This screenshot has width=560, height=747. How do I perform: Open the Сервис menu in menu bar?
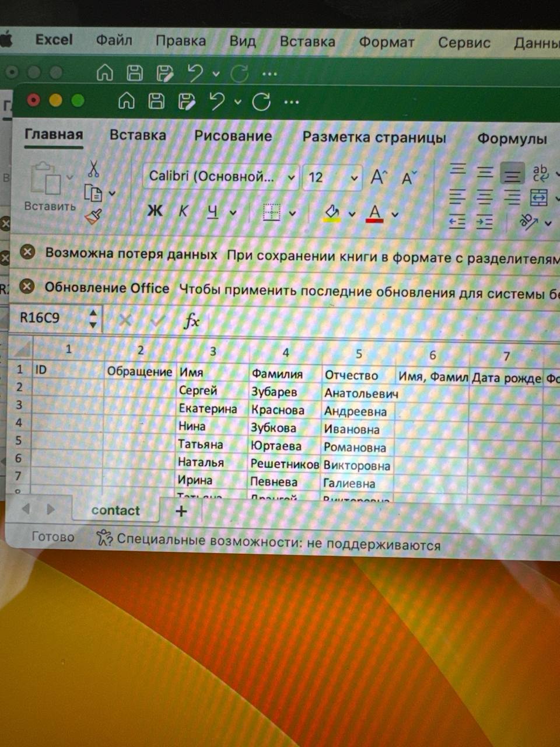pos(464,43)
